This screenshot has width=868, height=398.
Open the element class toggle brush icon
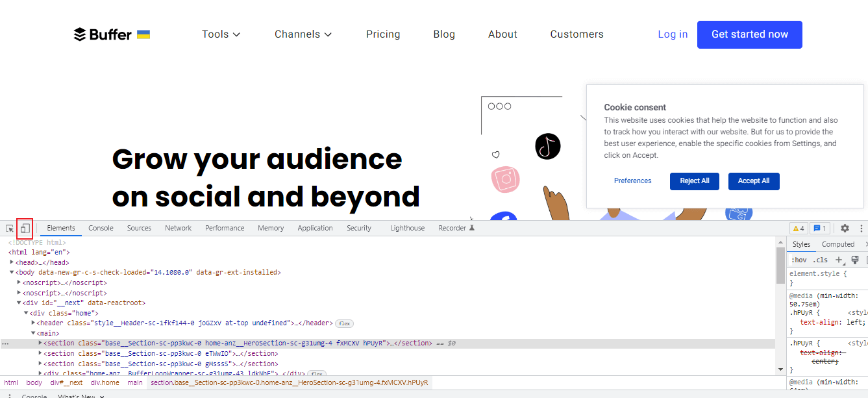pyautogui.click(x=856, y=260)
